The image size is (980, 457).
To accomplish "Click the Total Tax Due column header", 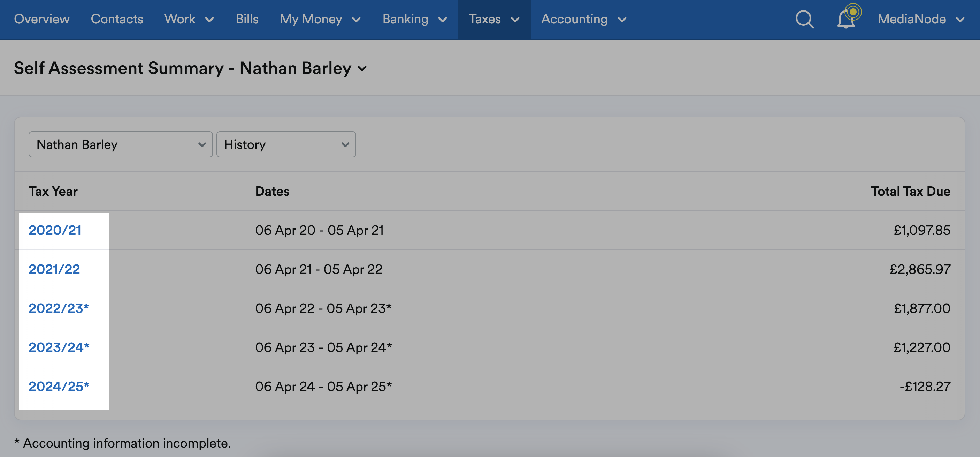I will [x=910, y=191].
